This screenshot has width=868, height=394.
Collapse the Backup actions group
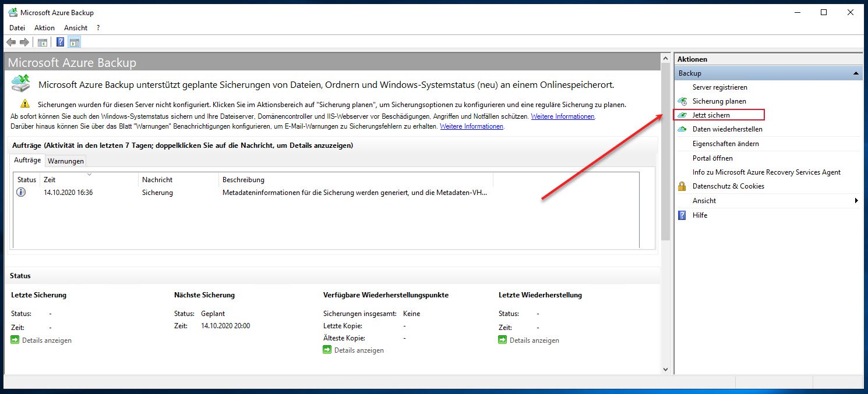pyautogui.click(x=856, y=73)
